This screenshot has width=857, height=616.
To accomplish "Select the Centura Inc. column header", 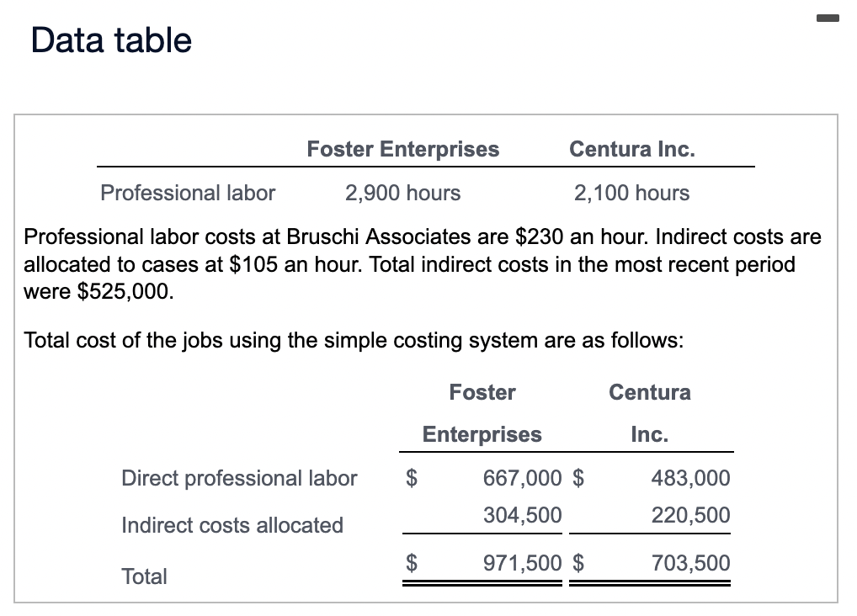I will pyautogui.click(x=632, y=149).
